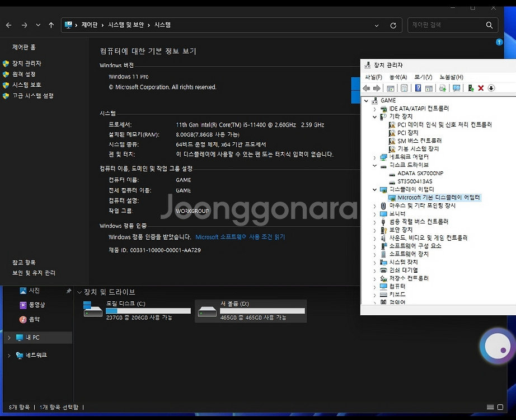Click the blue help circle in System window
516x420 pixels.
point(499,42)
